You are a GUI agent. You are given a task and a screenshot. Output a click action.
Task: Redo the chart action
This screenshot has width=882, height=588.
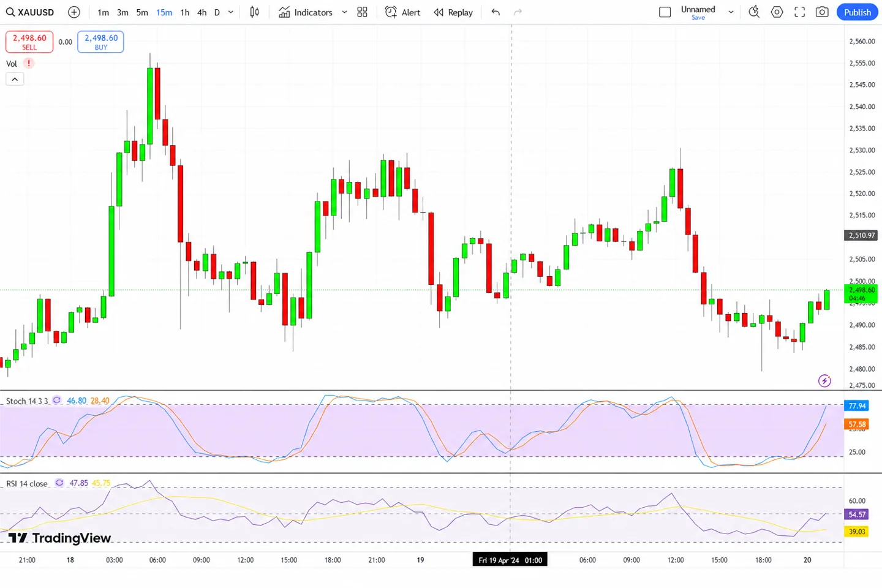pyautogui.click(x=518, y=12)
